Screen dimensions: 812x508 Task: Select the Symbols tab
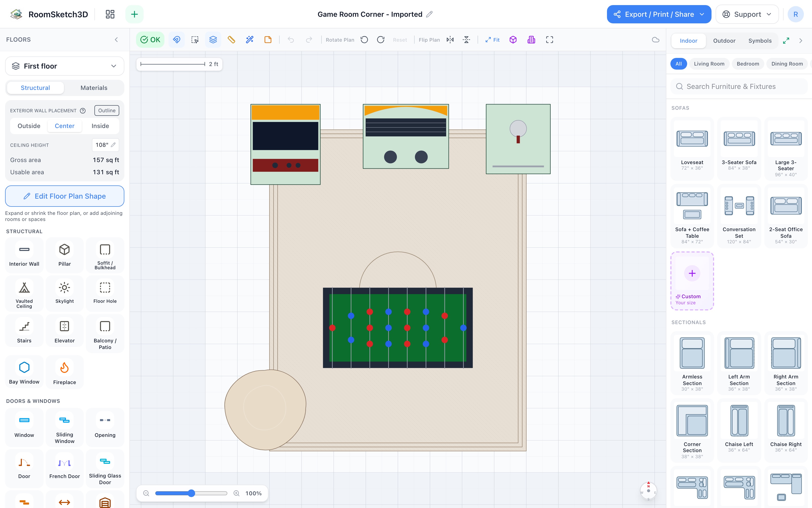pyautogui.click(x=760, y=41)
